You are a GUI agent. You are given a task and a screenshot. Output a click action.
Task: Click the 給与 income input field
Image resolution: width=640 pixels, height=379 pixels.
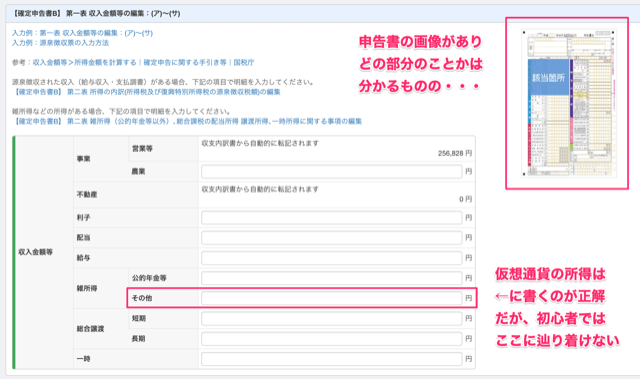pyautogui.click(x=331, y=258)
